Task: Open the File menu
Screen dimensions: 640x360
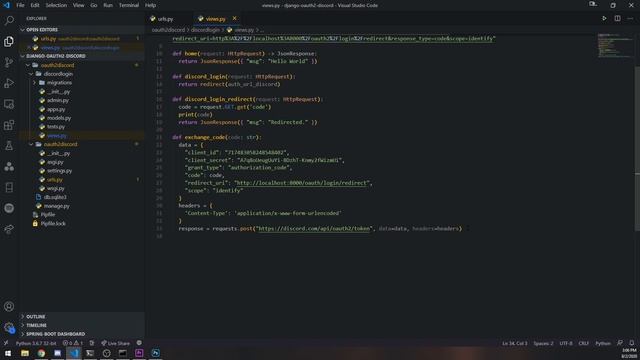Action: coord(20,5)
